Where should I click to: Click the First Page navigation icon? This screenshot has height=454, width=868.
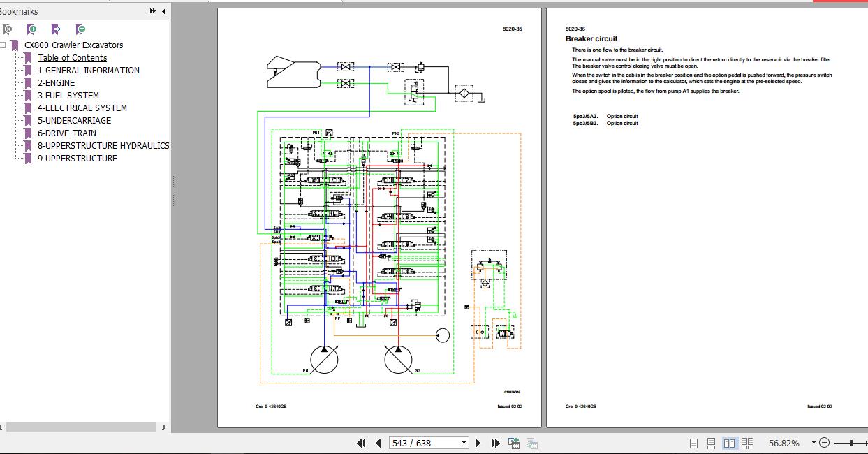coord(362,443)
